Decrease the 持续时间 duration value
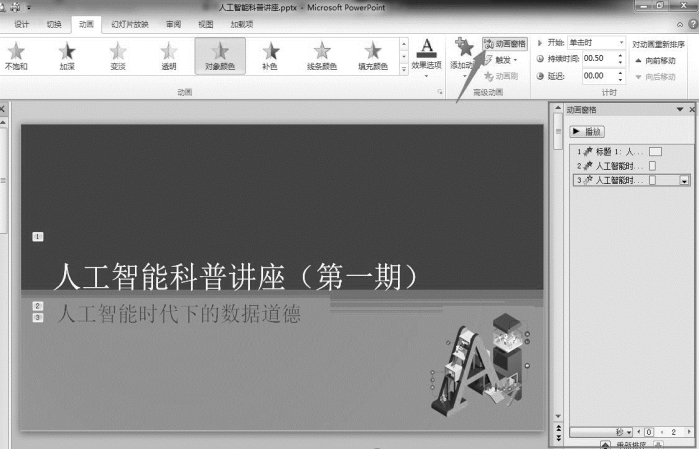Screen dimensions: 699x449 [x=620, y=62]
